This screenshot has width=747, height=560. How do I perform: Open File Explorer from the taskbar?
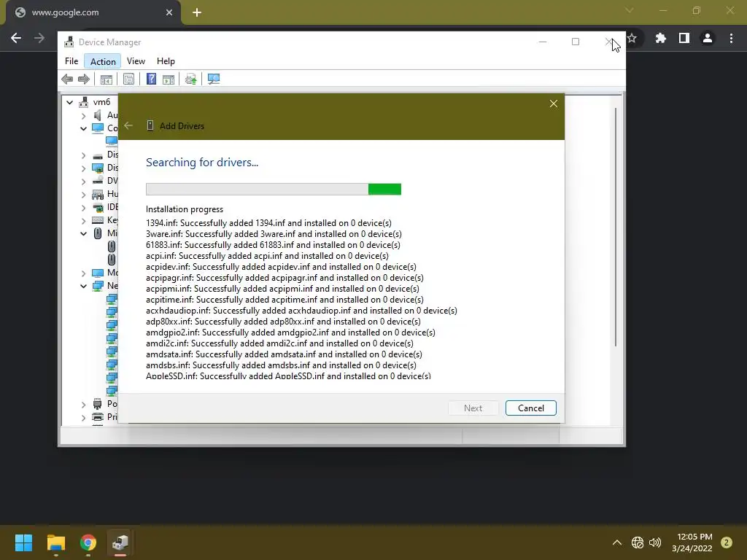point(55,542)
